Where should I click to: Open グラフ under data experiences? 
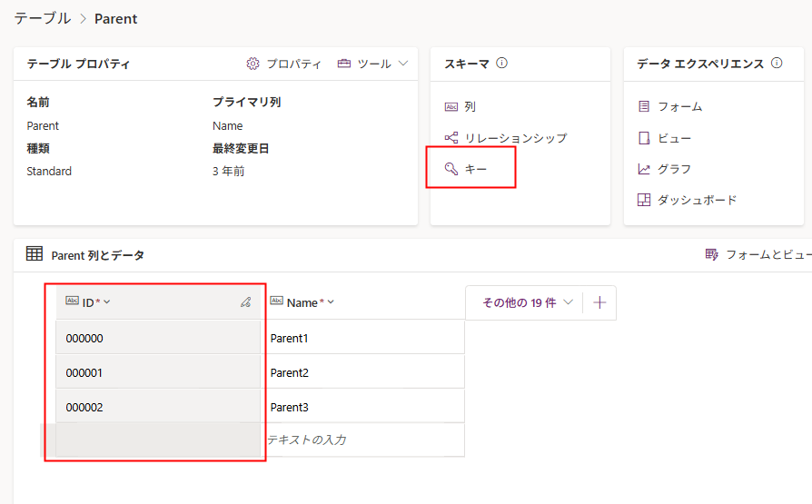click(x=665, y=169)
